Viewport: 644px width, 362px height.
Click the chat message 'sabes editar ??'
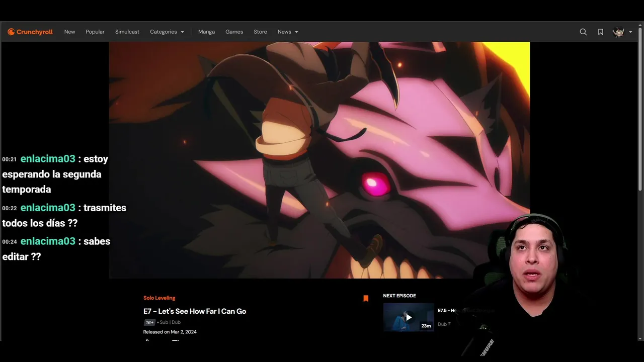click(x=56, y=249)
